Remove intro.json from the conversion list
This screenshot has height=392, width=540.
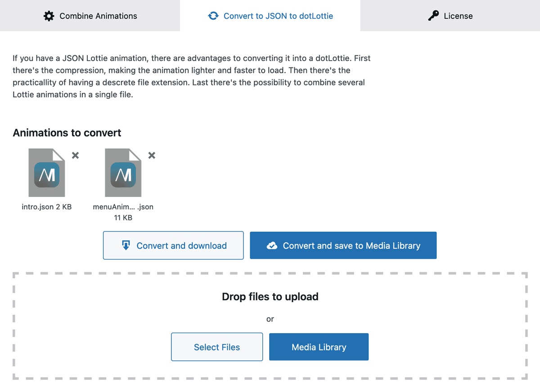click(x=76, y=156)
